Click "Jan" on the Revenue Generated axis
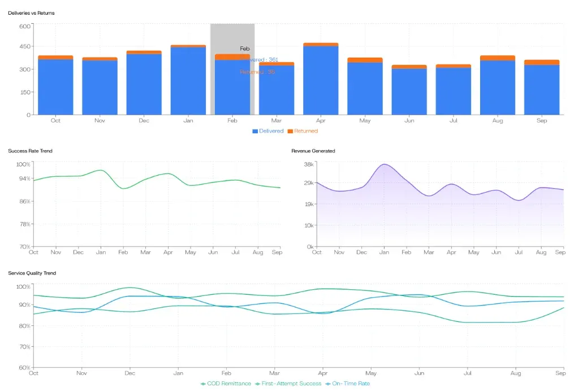The image size is (570, 392). pos(384,252)
